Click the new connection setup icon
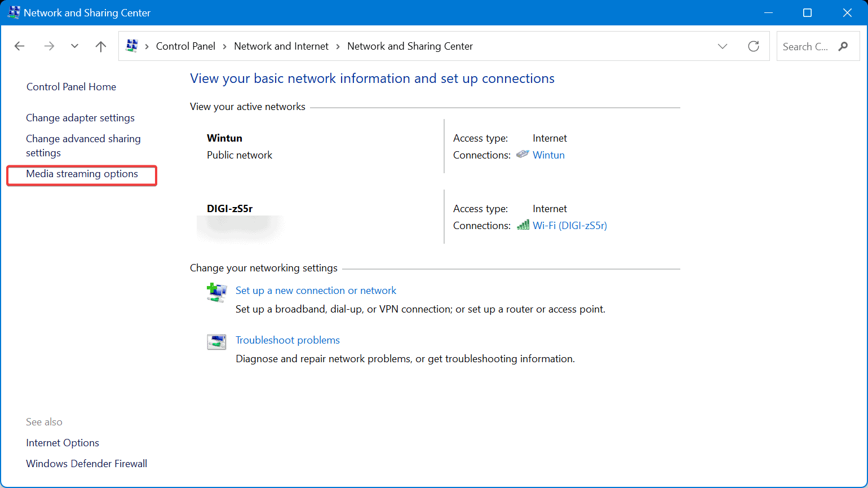Screen dimensions: 868x488 pos(216,292)
